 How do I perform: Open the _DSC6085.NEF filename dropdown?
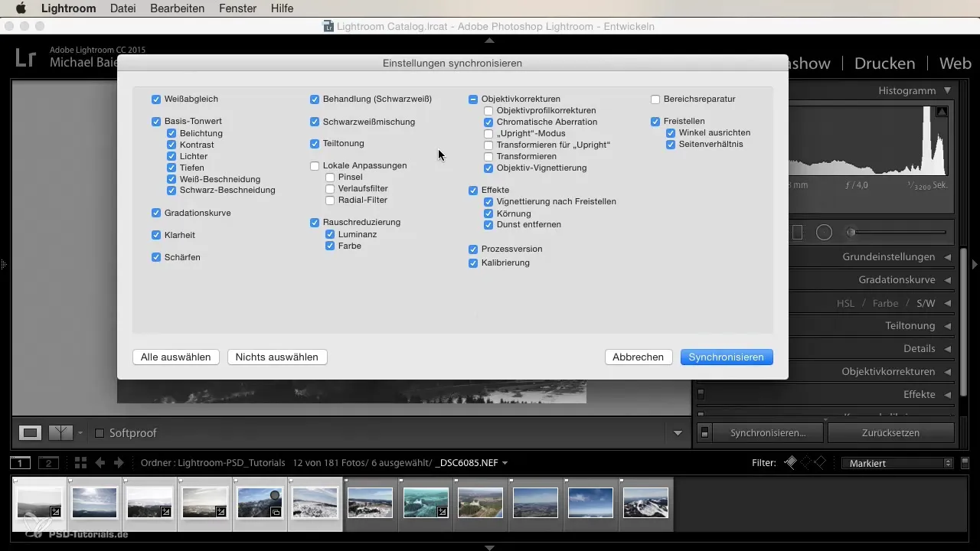[x=472, y=463]
